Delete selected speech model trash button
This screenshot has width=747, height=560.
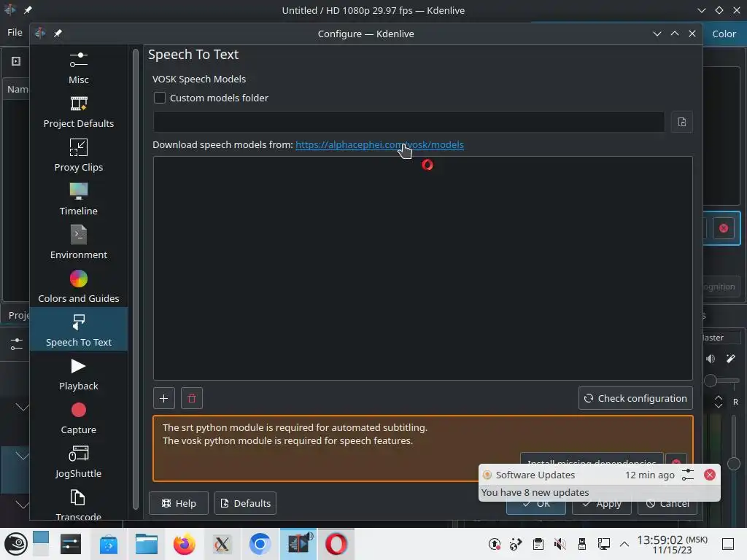click(x=192, y=398)
